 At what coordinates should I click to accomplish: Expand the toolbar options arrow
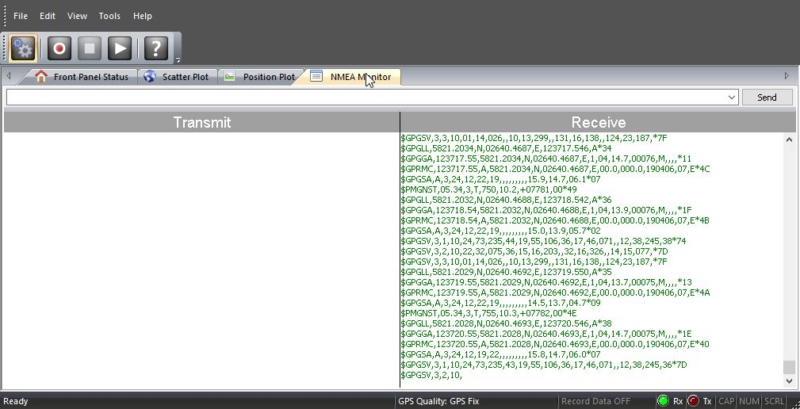[177, 59]
